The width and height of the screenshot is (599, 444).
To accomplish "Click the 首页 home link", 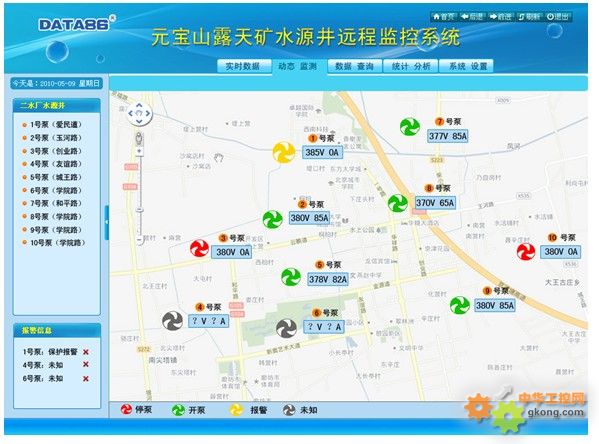I will point(444,16).
